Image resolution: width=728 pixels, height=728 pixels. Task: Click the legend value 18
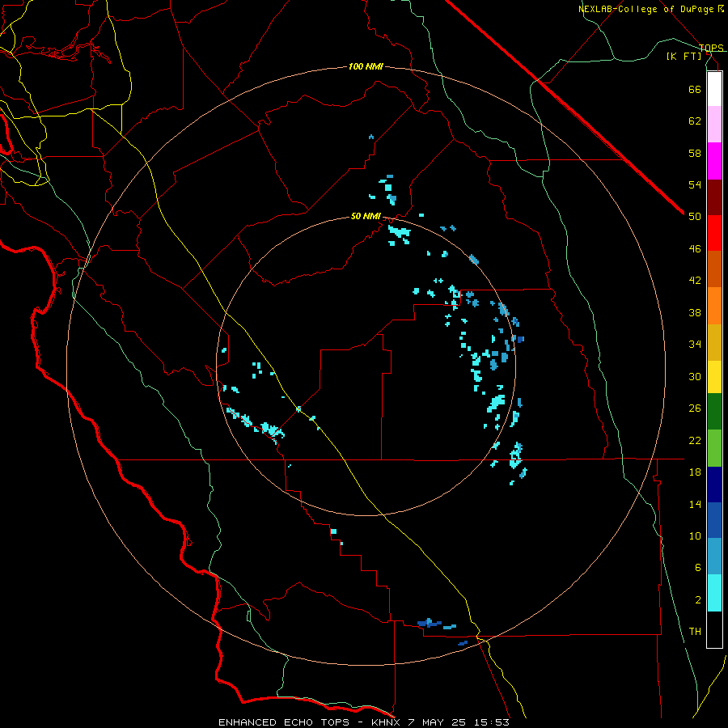coord(695,472)
